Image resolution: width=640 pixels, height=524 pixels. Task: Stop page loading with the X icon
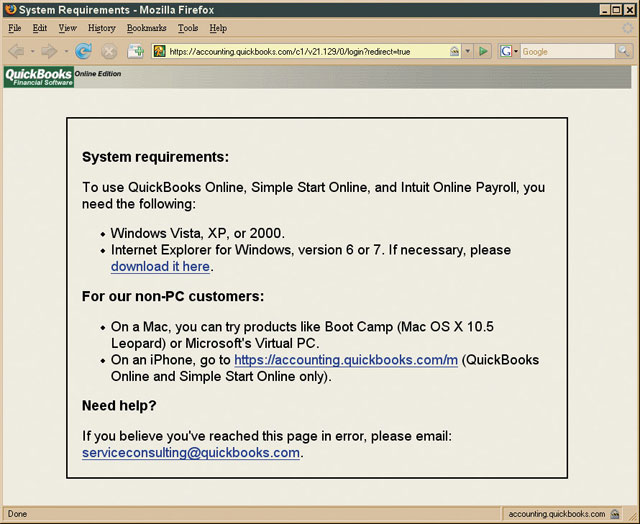pyautogui.click(x=109, y=51)
